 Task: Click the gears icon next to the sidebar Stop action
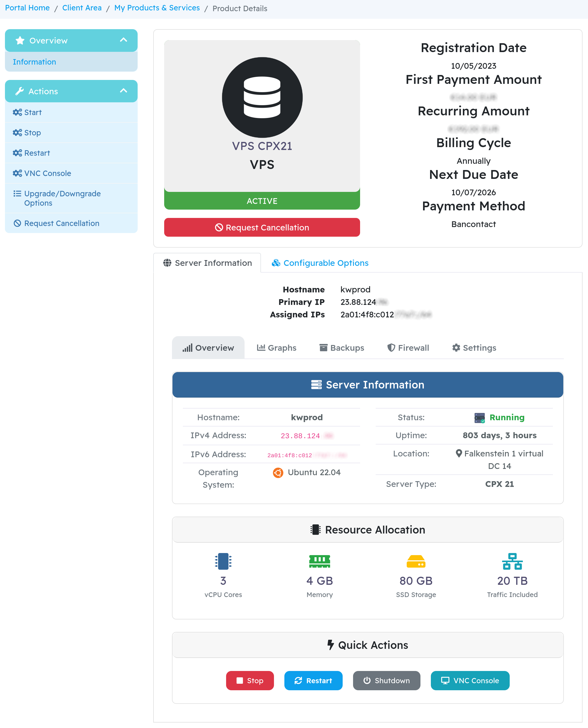[17, 133]
